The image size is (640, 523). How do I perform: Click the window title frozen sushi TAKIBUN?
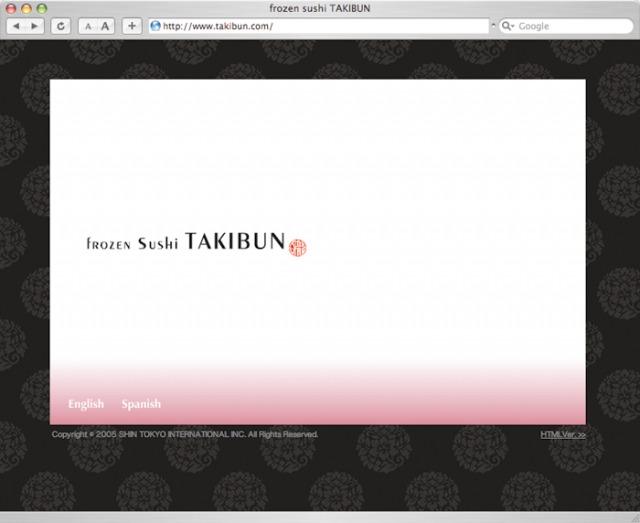pyautogui.click(x=320, y=8)
